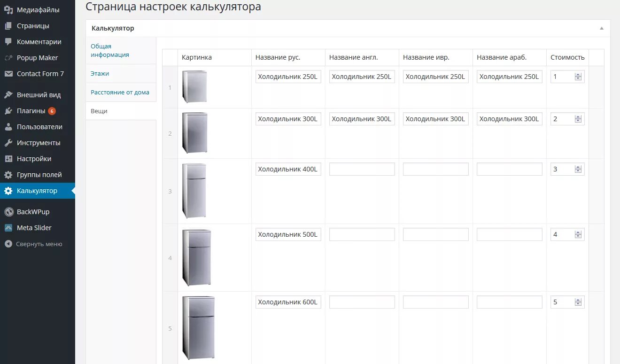This screenshot has width=620, height=364.
Task: Click row number 5 handle
Action: click(x=170, y=328)
